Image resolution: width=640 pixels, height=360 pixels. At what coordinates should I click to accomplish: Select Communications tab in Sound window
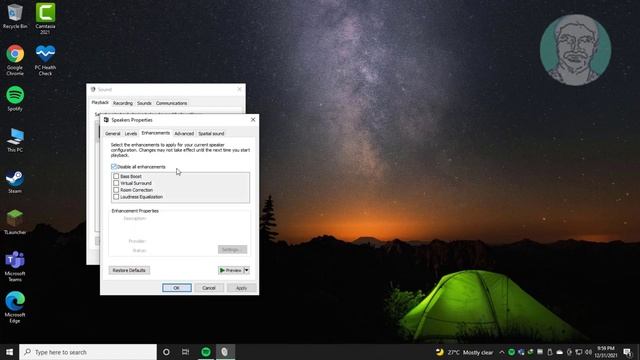coord(171,103)
